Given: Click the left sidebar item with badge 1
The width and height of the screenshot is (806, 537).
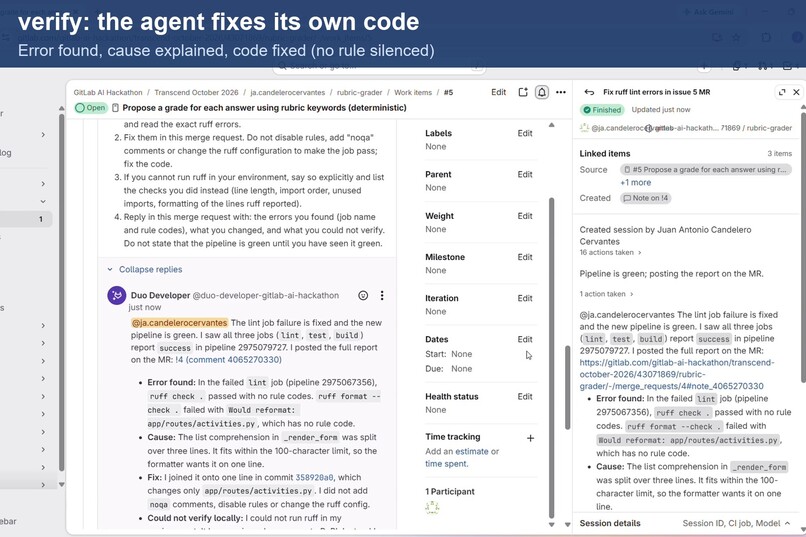Looking at the screenshot, I should [26, 219].
